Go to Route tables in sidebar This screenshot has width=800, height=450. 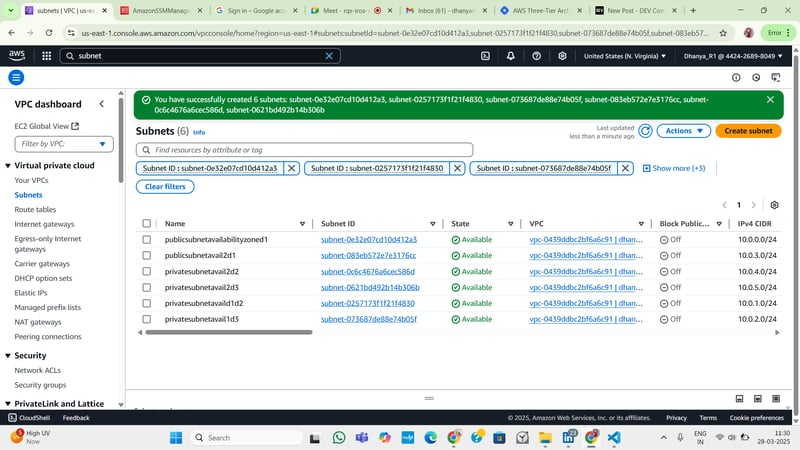coord(35,210)
